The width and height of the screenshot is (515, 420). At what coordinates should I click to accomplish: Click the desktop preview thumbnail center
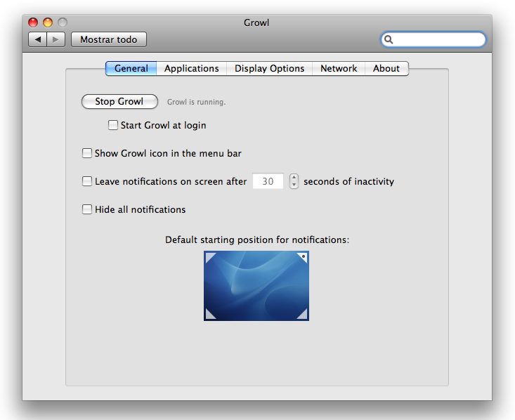tap(256, 286)
